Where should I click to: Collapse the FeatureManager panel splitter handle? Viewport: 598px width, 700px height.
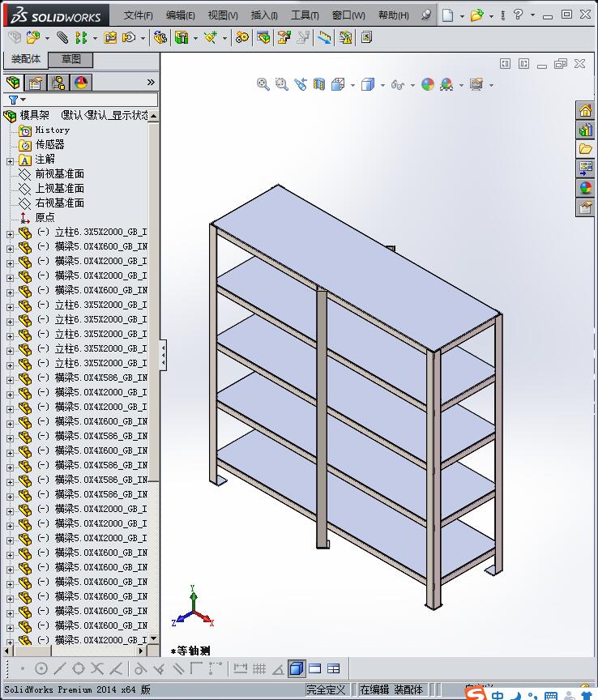(164, 355)
